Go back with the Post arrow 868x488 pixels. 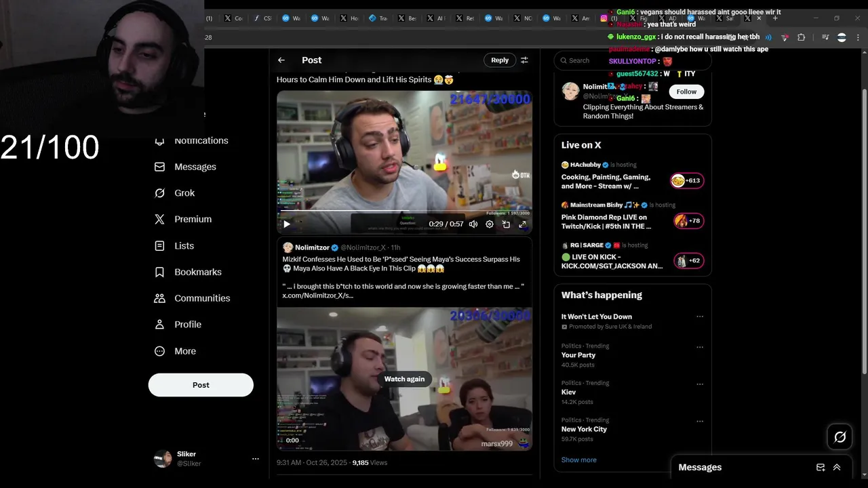pos(281,60)
